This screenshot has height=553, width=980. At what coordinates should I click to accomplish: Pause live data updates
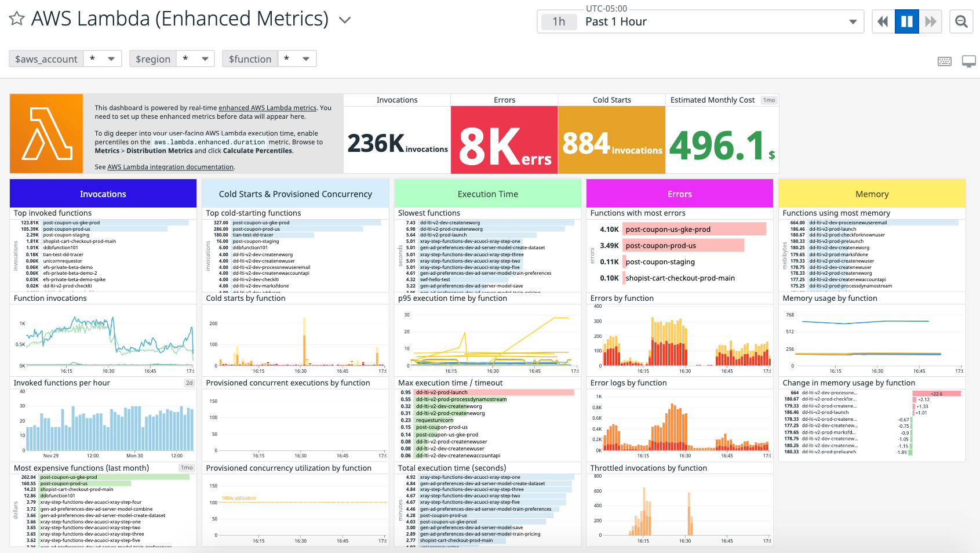point(906,21)
